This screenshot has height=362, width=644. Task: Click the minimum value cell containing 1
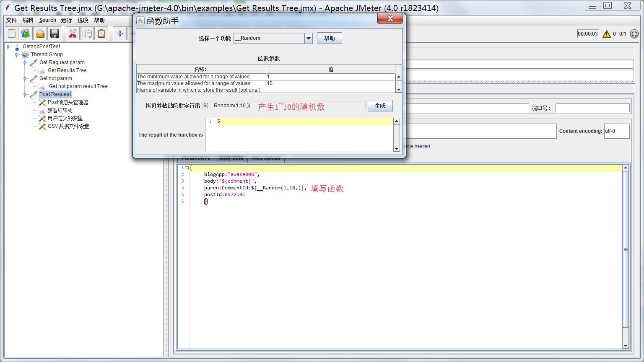pyautogui.click(x=330, y=77)
